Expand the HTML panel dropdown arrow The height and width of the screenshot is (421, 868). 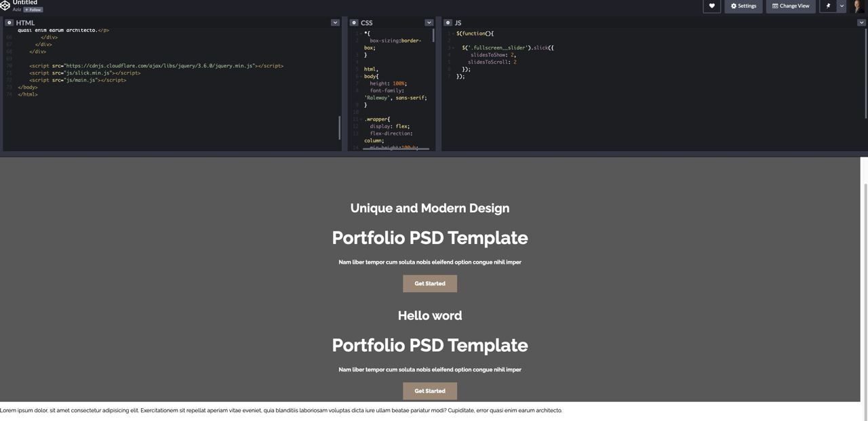335,22
